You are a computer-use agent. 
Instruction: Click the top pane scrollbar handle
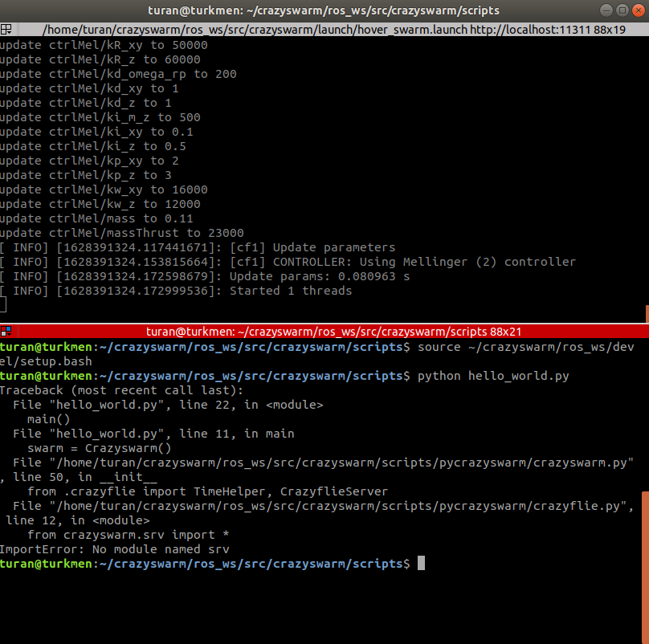tap(647, 314)
